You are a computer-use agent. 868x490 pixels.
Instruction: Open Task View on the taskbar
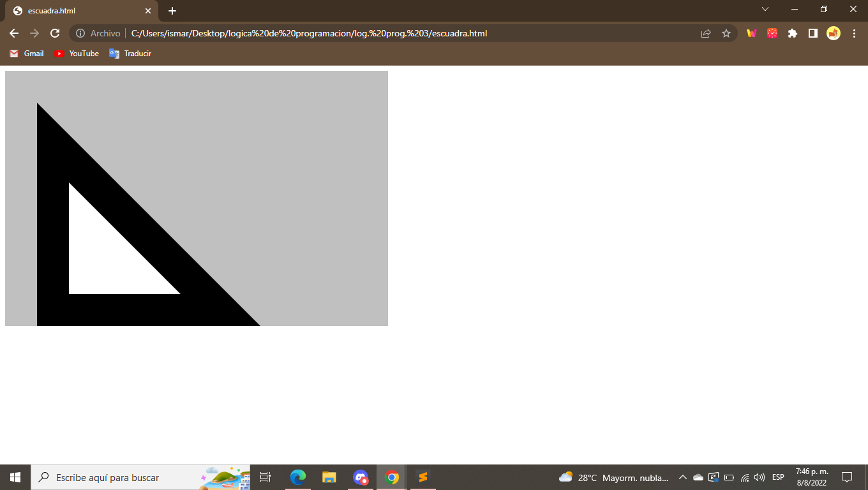pos(266,477)
